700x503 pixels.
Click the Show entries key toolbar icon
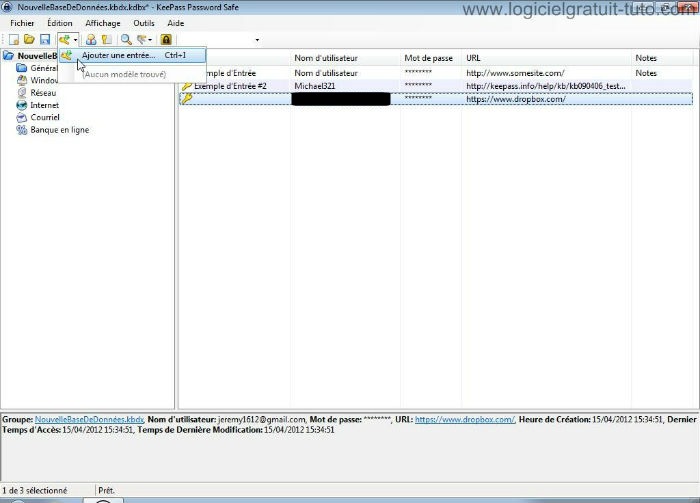142,40
